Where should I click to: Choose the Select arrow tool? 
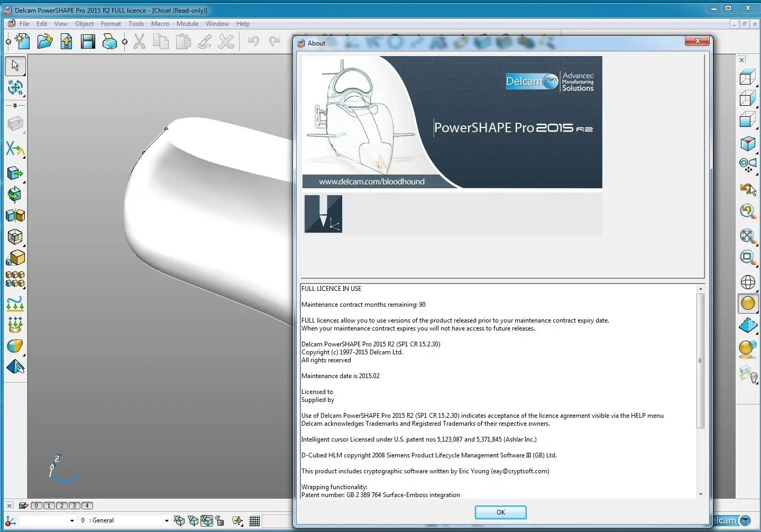[x=15, y=65]
